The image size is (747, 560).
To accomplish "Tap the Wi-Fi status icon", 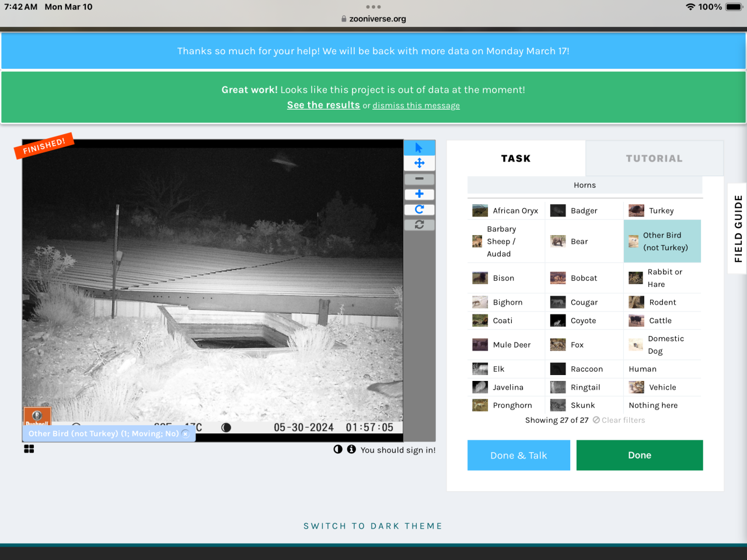I will [x=690, y=7].
